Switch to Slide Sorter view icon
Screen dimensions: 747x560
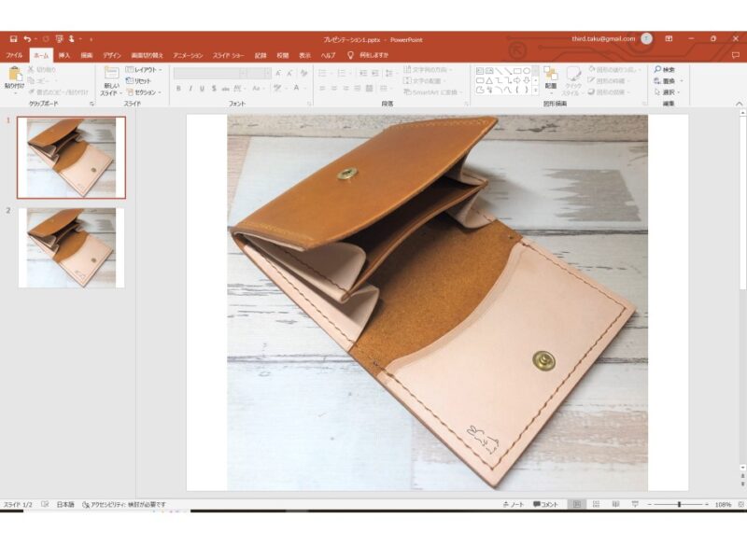(596, 504)
